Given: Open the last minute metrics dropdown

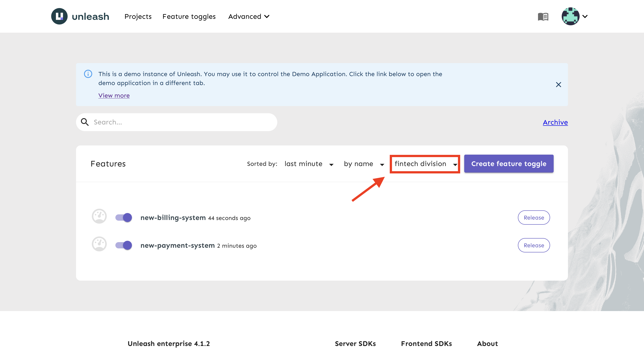Looking at the screenshot, I should [309, 164].
